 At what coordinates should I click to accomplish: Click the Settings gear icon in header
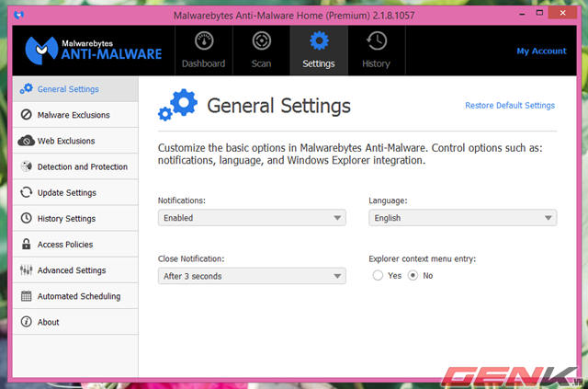pyautogui.click(x=319, y=40)
